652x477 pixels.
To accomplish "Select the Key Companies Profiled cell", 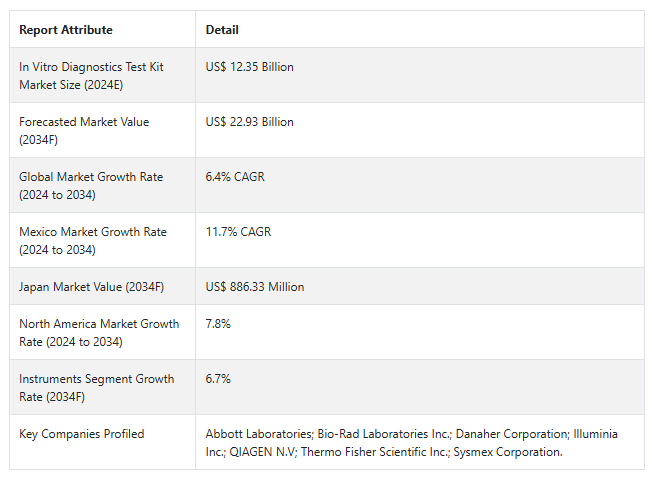I will tap(81, 434).
